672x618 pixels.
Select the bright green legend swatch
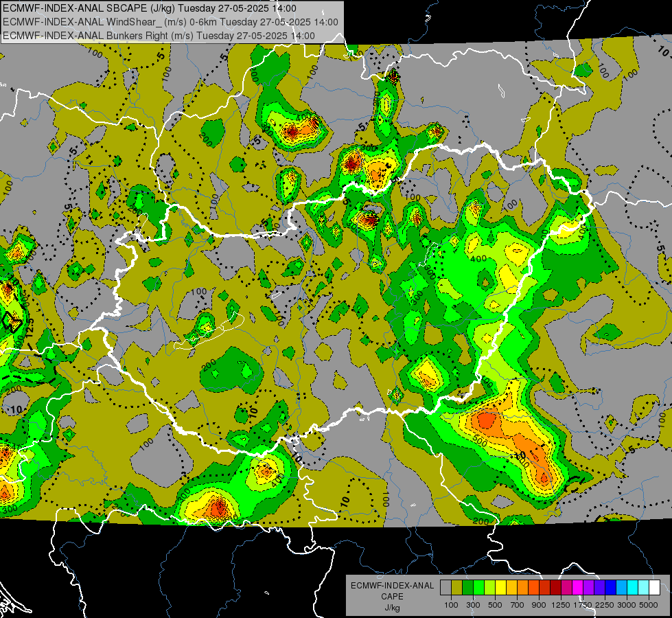click(x=478, y=588)
